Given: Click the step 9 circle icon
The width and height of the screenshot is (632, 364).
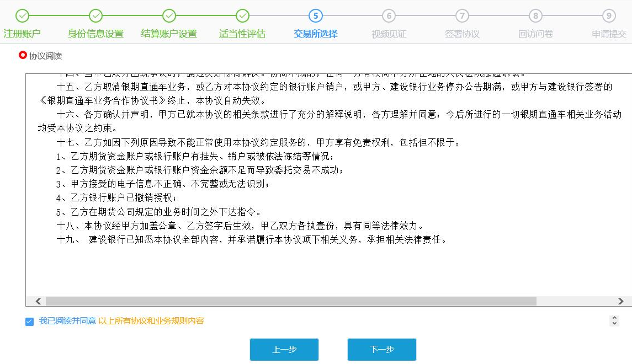Looking at the screenshot, I should pos(609,15).
